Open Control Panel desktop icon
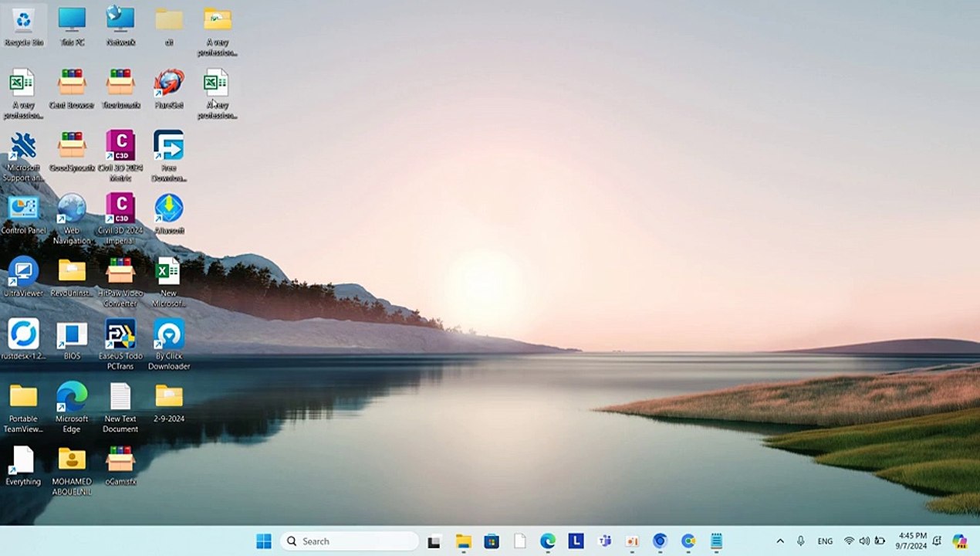 point(23,209)
